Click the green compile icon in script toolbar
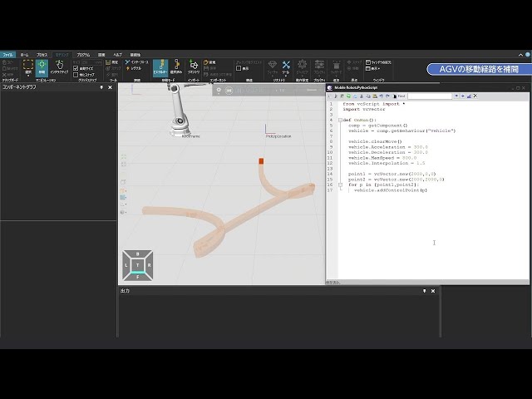Image resolution: width=532 pixels, height=399 pixels. pos(348,96)
